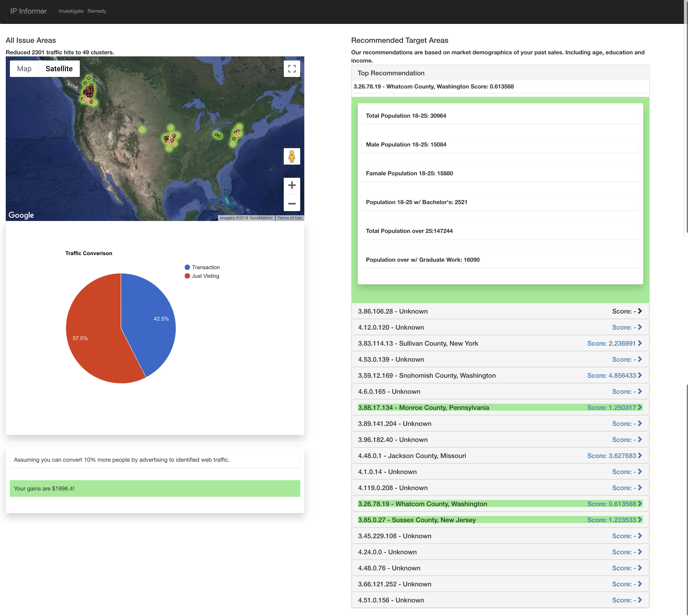Zoom in on the map
The height and width of the screenshot is (616, 688).
292,185
